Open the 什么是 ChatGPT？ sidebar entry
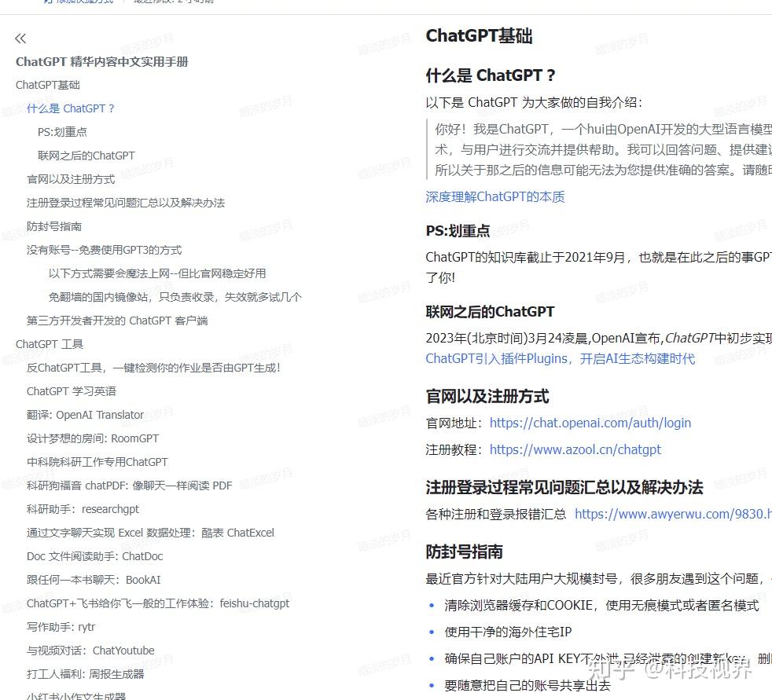This screenshot has width=772, height=700. tap(71, 108)
